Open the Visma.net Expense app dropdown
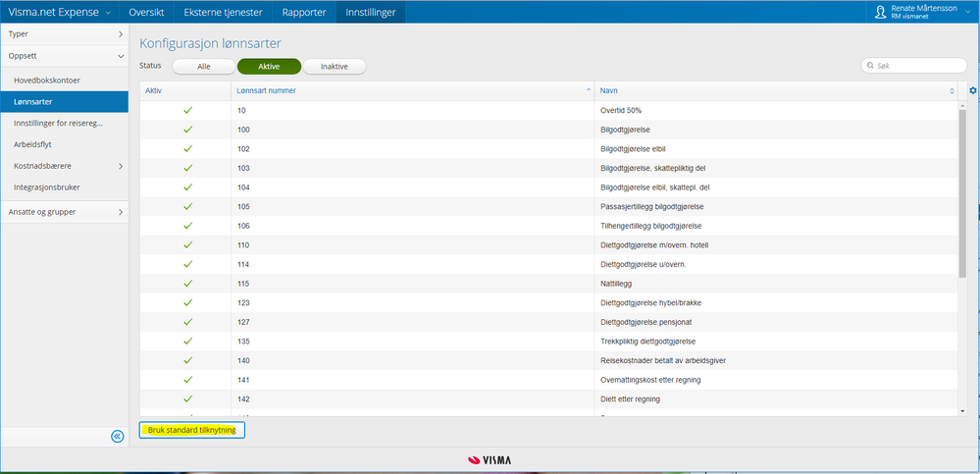The image size is (980, 474). [x=60, y=12]
